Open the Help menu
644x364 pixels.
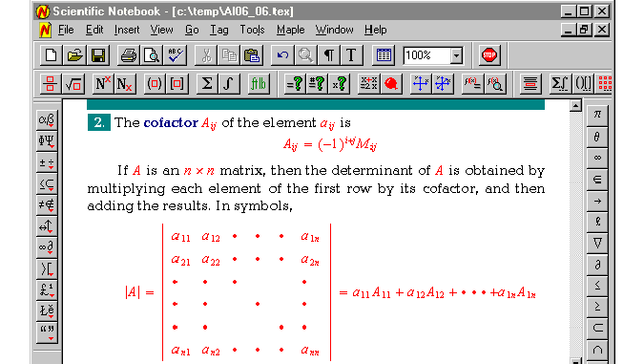(375, 30)
